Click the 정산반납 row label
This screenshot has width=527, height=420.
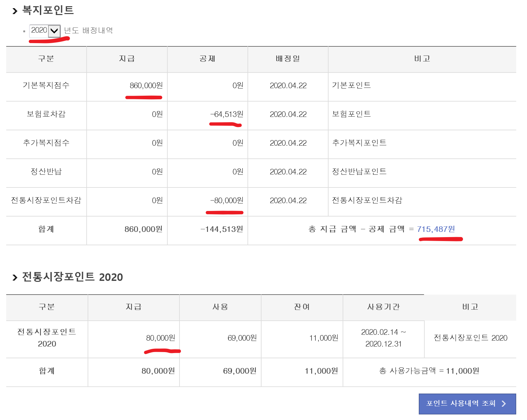46,171
